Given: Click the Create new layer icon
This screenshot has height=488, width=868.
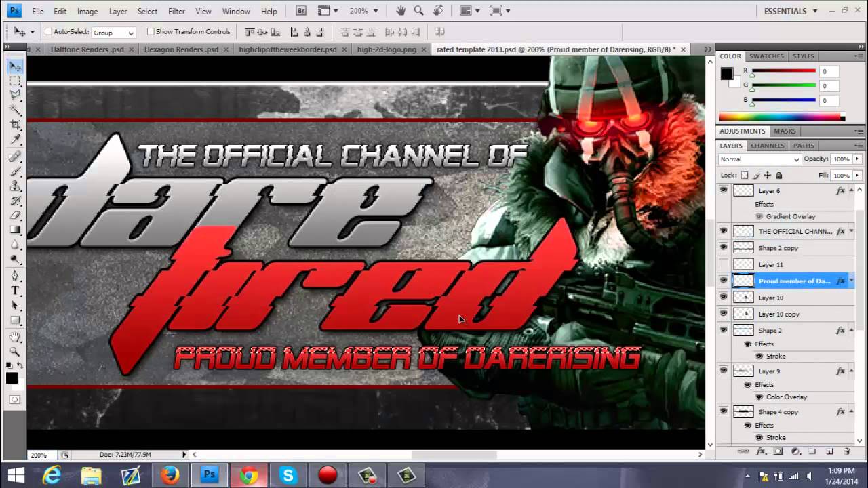Looking at the screenshot, I should [829, 451].
